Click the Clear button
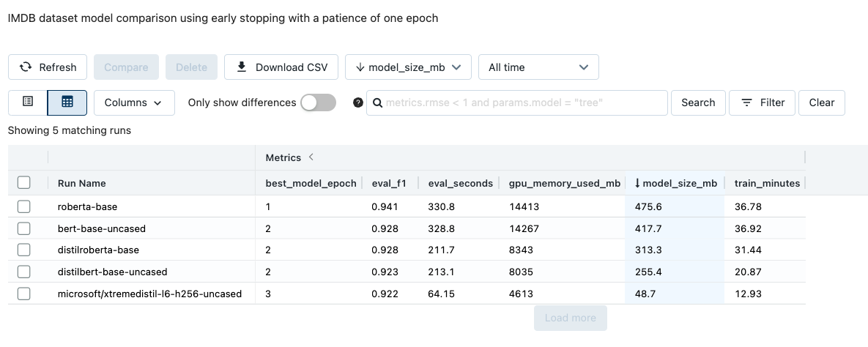The image size is (868, 347). (822, 102)
